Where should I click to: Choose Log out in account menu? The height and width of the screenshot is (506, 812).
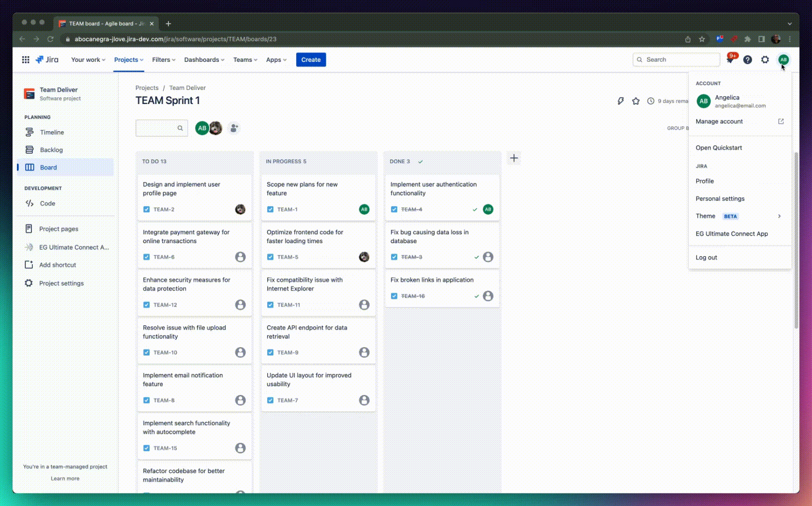[706, 257]
